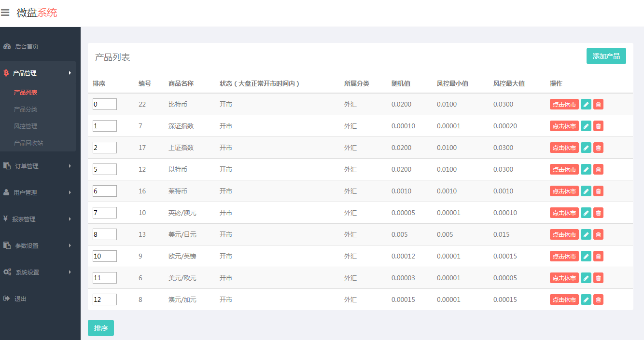Edit the 以特币 product
This screenshot has height=340, width=644.
tap(586, 169)
